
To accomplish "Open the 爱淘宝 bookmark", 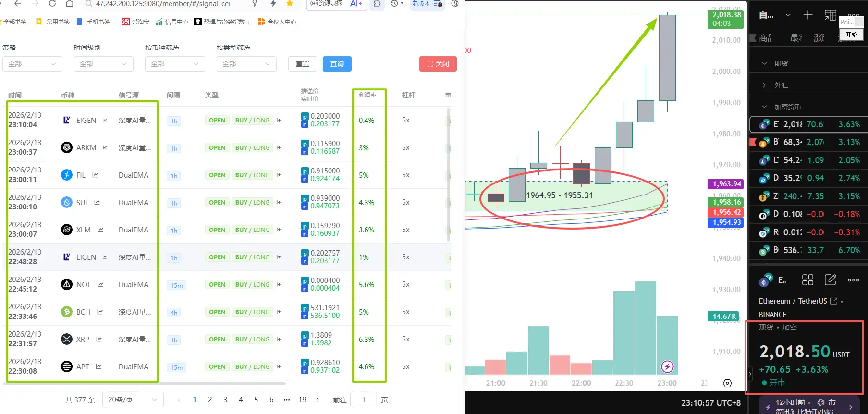I will point(135,22).
